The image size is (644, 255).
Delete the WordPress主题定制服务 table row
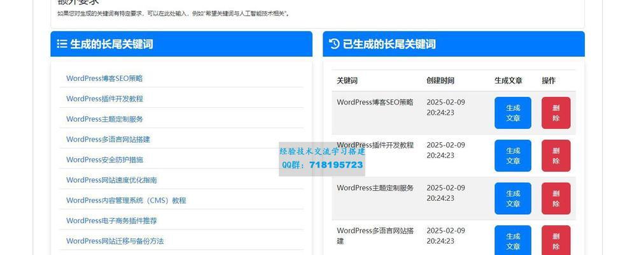click(556, 198)
